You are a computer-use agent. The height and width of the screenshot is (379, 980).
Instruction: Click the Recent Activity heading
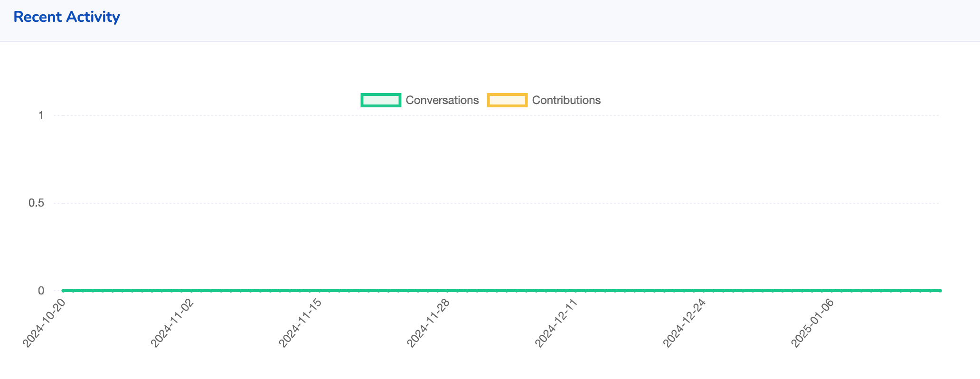click(x=66, y=17)
